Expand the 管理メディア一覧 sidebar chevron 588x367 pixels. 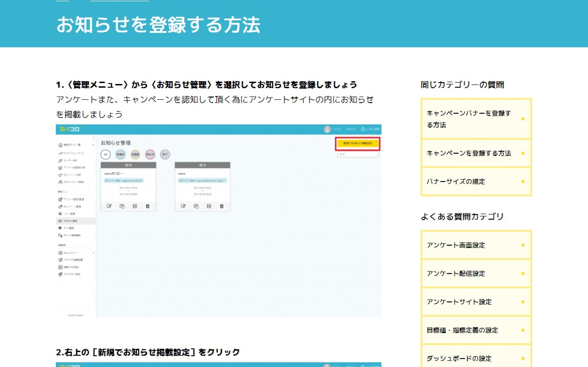(x=93, y=145)
